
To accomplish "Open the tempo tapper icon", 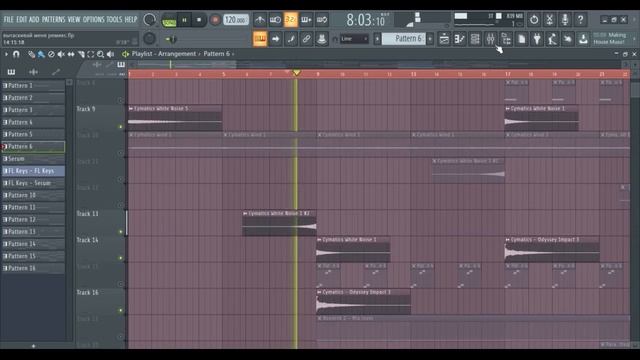I will click(553, 39).
